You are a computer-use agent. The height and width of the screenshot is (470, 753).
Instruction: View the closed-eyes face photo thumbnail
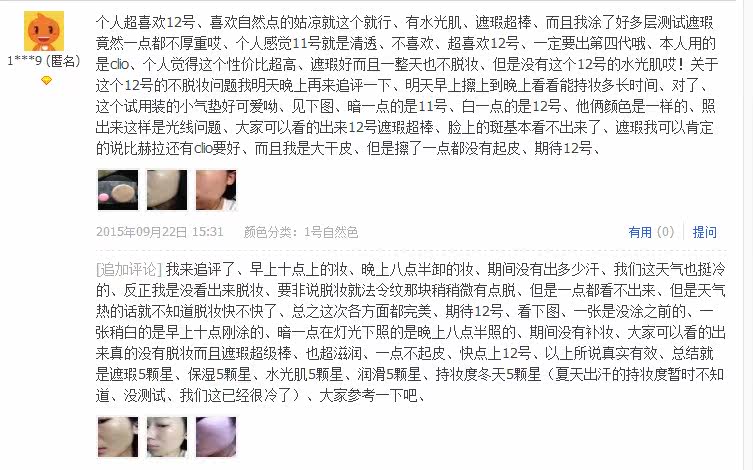point(167,437)
